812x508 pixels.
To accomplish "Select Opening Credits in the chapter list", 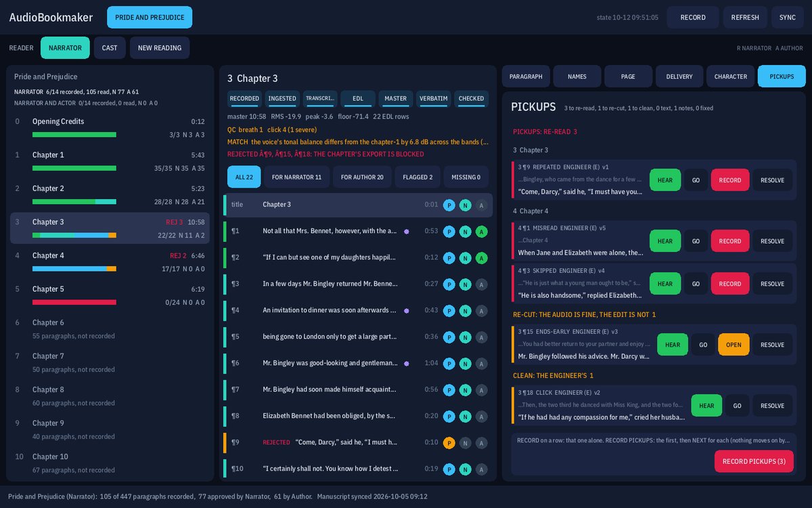I will pos(110,128).
